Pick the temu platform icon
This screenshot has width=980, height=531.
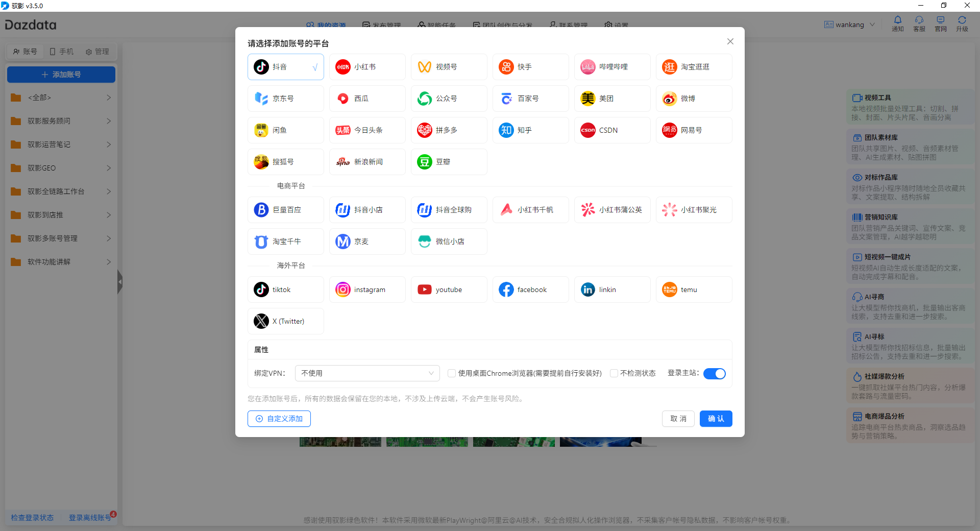(x=670, y=289)
